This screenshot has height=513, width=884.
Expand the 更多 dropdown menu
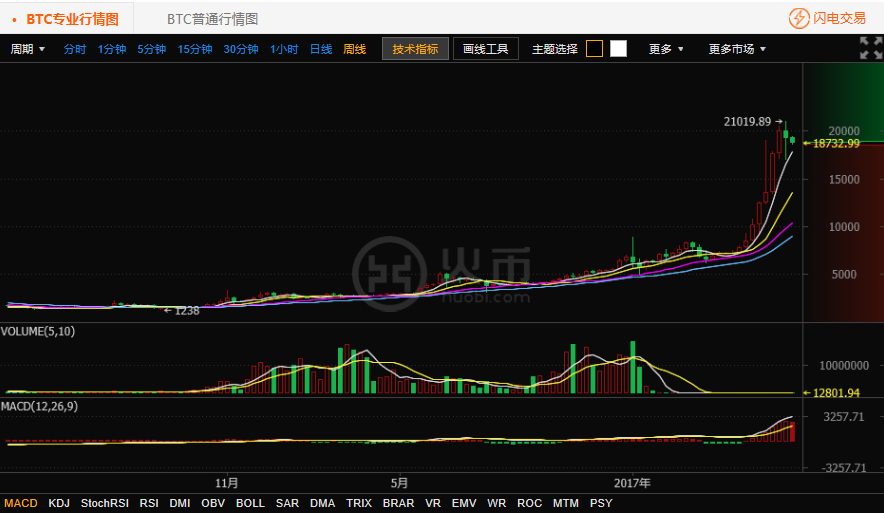click(x=666, y=49)
